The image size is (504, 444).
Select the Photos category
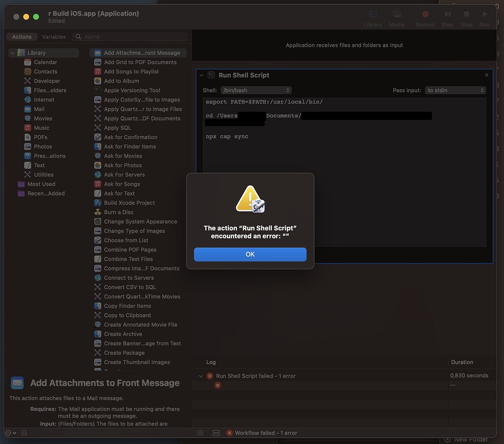pyautogui.click(x=43, y=146)
